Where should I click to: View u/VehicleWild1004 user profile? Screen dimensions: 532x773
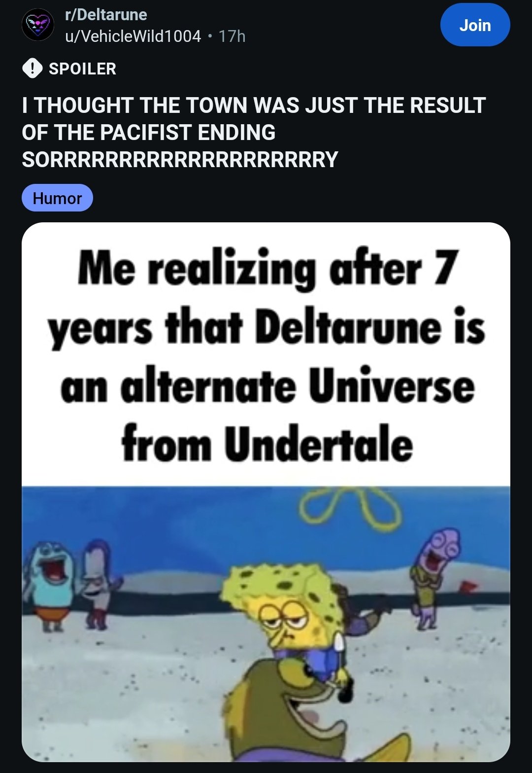click(x=133, y=36)
